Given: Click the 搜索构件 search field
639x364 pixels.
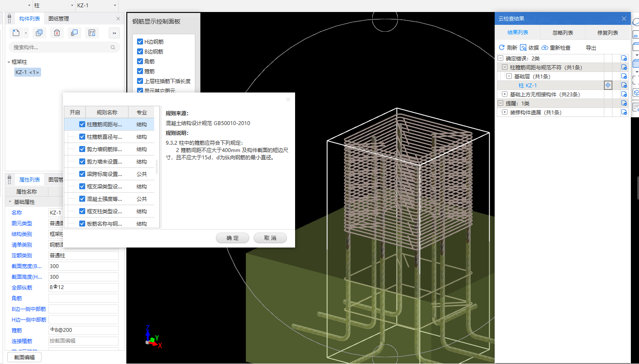Looking at the screenshot, I should pyautogui.click(x=64, y=48).
